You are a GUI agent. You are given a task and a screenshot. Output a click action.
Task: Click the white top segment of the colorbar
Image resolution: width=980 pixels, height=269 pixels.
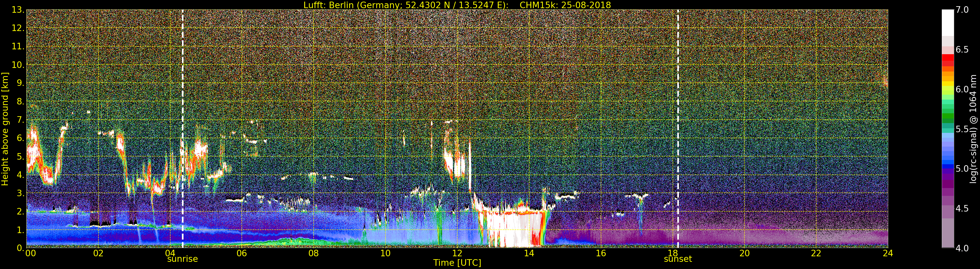click(948, 23)
